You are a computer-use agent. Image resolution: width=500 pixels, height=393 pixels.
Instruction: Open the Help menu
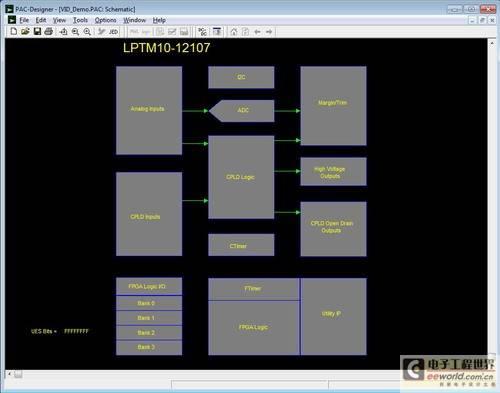(x=159, y=20)
